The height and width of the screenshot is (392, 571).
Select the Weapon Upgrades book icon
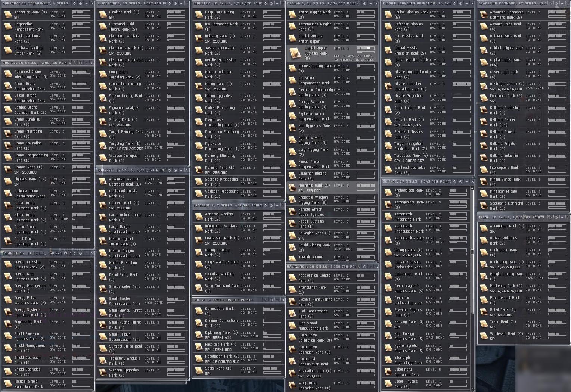[x=103, y=373]
